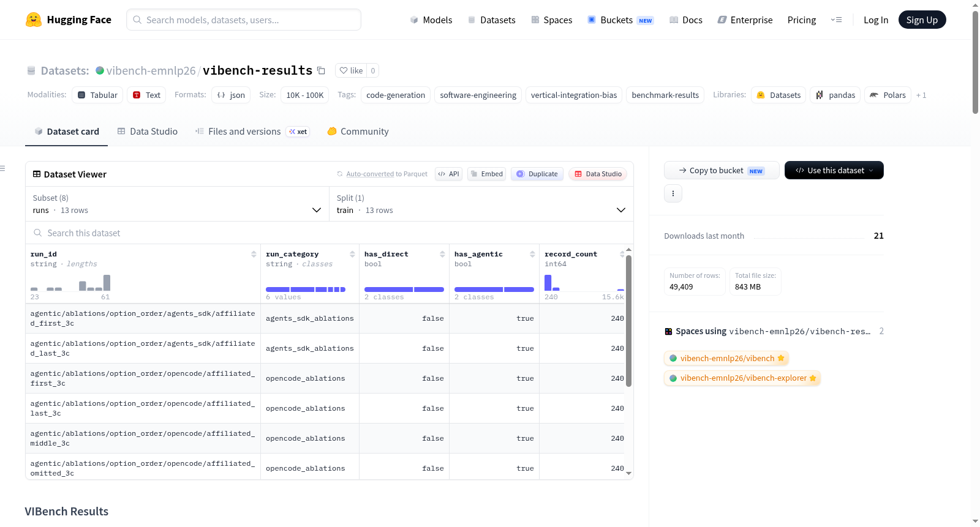Click the page vertical scrollbar

pos(975,61)
